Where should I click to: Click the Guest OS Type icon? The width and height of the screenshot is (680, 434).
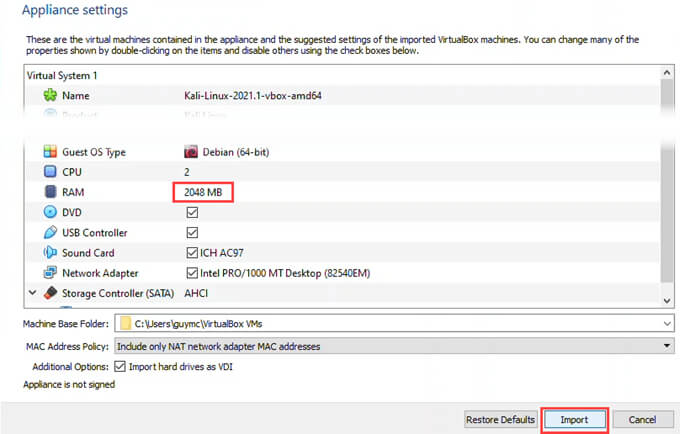[x=50, y=152]
